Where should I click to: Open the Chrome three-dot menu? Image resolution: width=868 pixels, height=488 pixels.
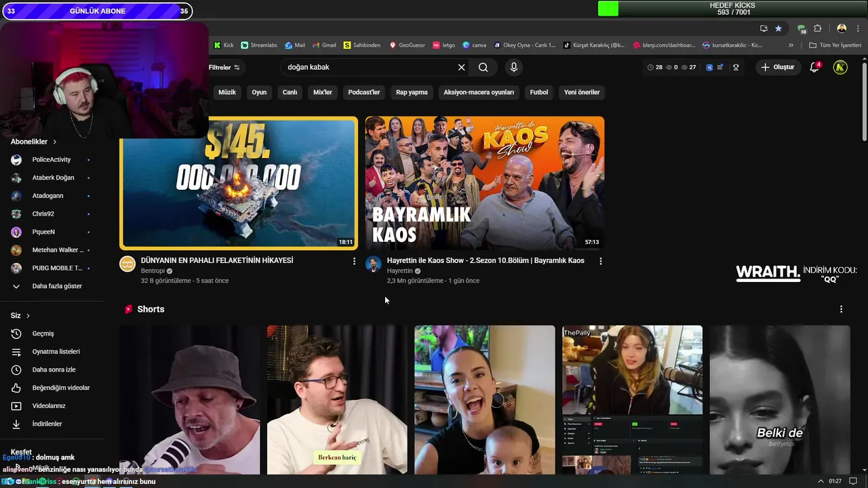[857, 28]
